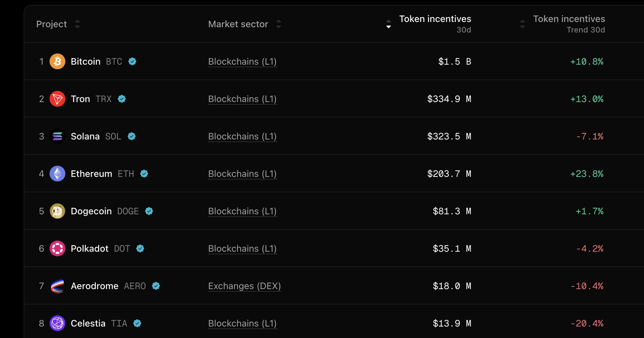Open the Solana project name link

coord(85,136)
